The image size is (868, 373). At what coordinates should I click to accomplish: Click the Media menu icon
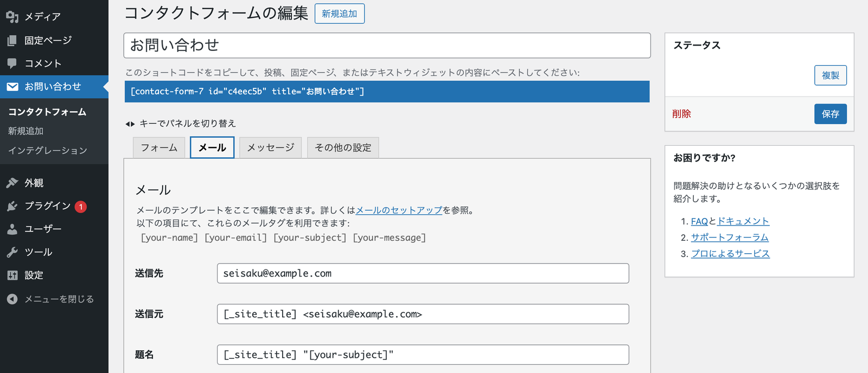point(12,17)
